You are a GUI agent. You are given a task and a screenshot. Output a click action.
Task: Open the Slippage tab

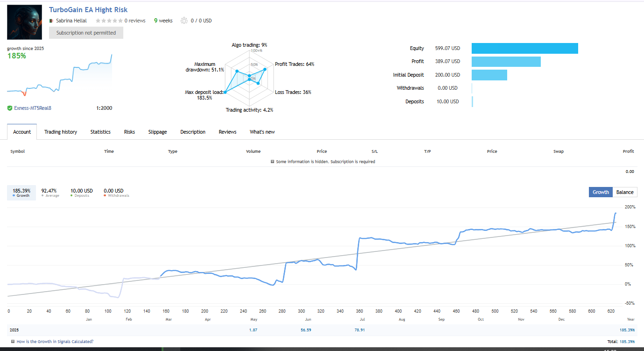pos(157,132)
